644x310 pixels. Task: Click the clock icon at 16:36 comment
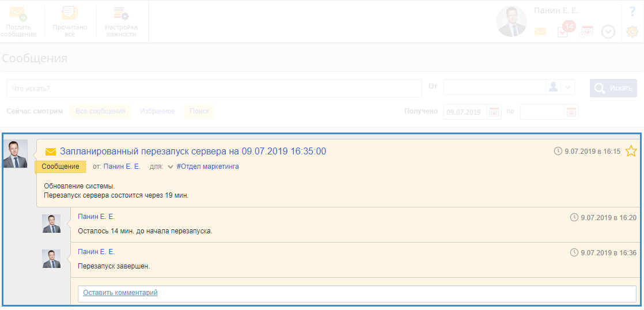pos(574,253)
